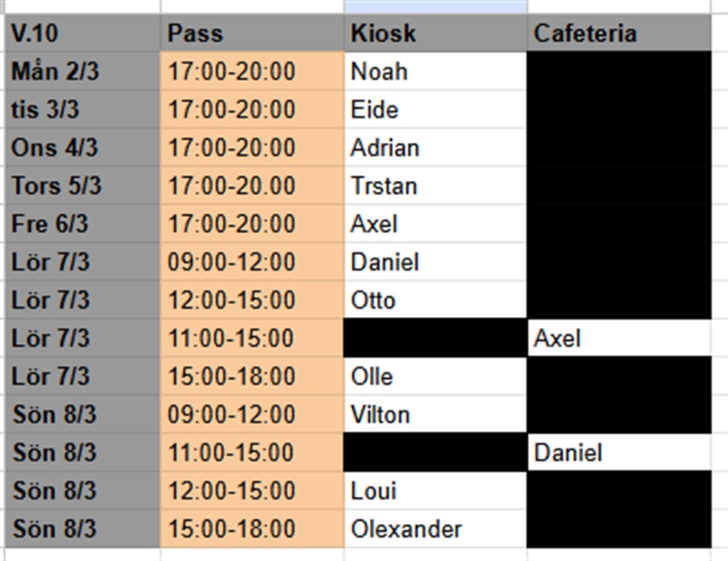Select the Fre 6/3 date cell

pos(82,224)
